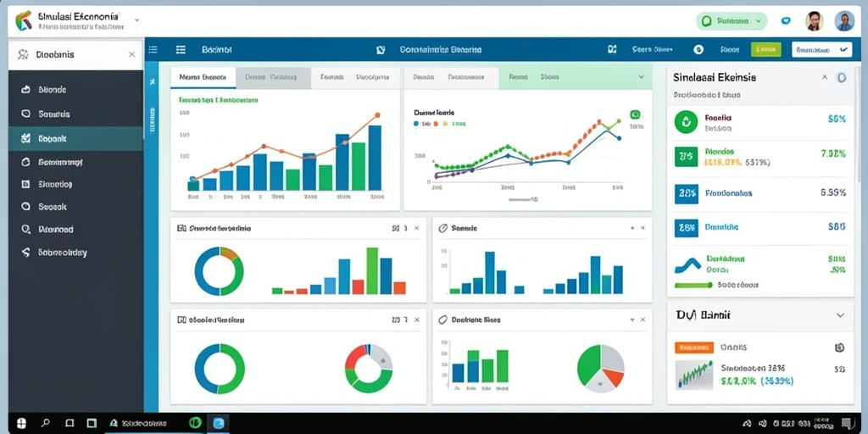
Task: Select the highlighted third item in the dark sidebar
Action: click(x=75, y=138)
